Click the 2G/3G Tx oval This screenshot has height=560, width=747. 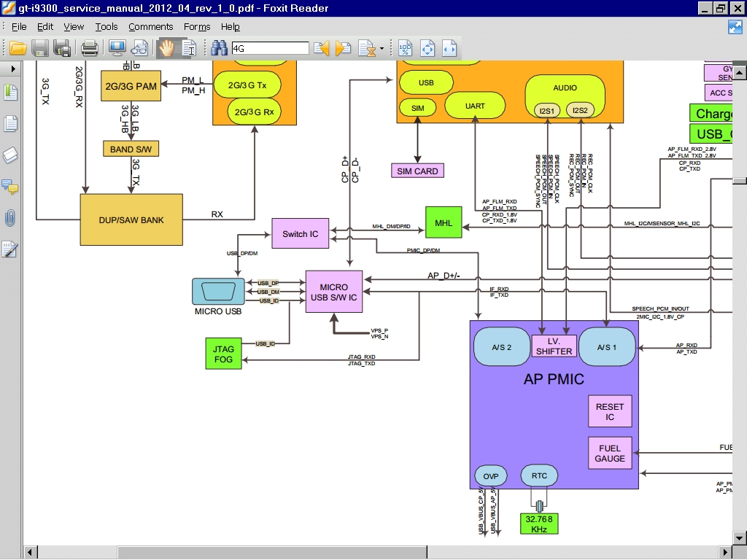coord(247,85)
